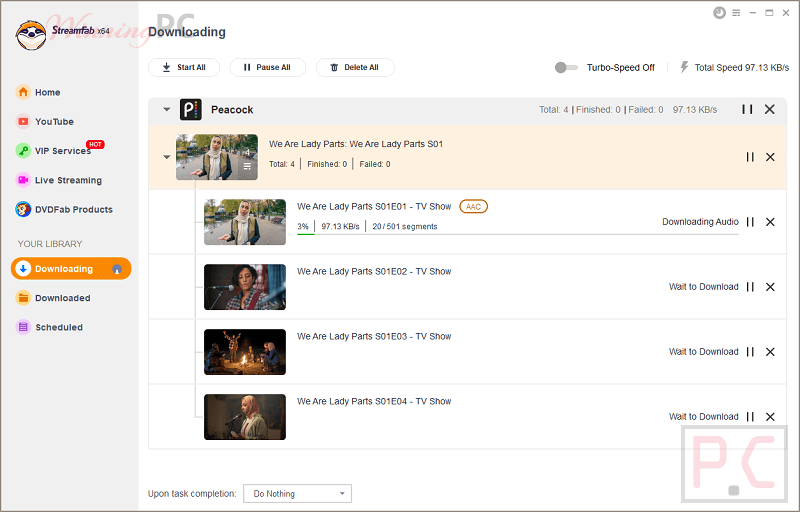This screenshot has height=512, width=800.
Task: Click the title 'We Are Lady Parts S01E01 - TV Show'
Action: click(374, 207)
